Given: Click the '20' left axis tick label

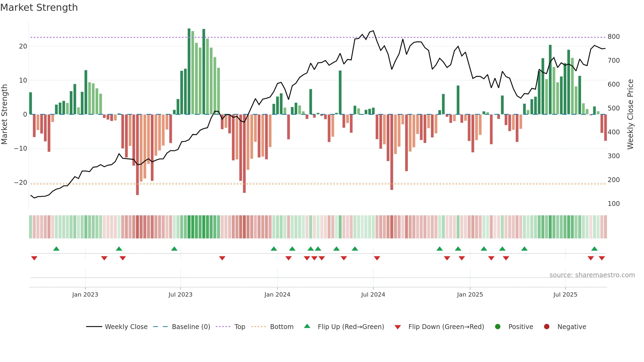Looking at the screenshot, I should pyautogui.click(x=23, y=46).
